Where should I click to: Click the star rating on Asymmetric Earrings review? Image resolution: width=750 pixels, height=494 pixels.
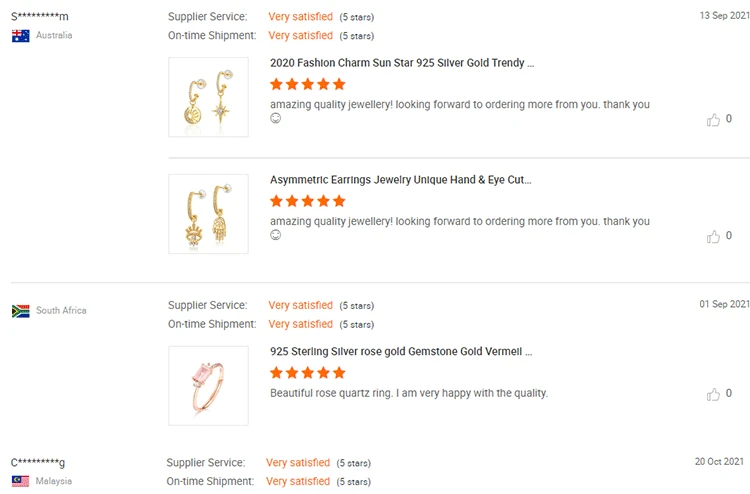point(308,201)
